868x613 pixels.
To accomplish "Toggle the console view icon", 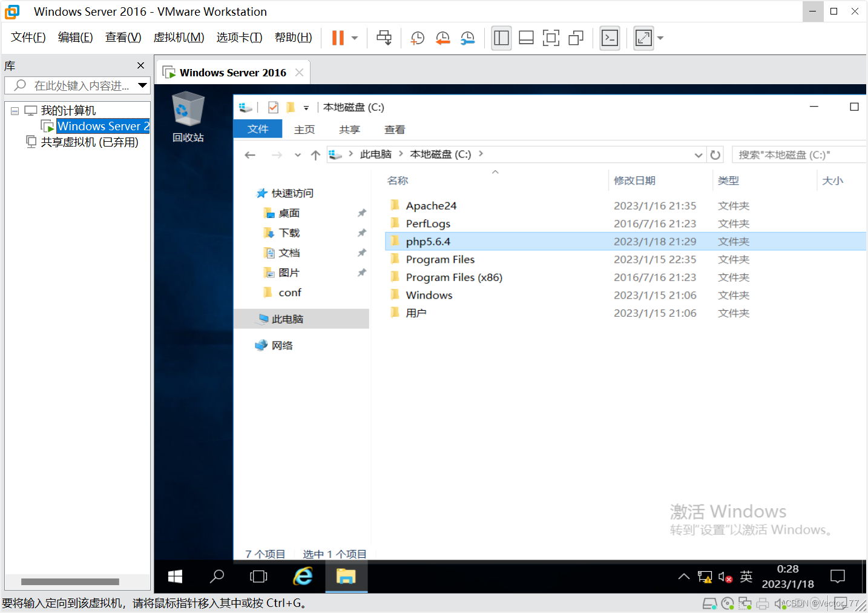I will [610, 38].
